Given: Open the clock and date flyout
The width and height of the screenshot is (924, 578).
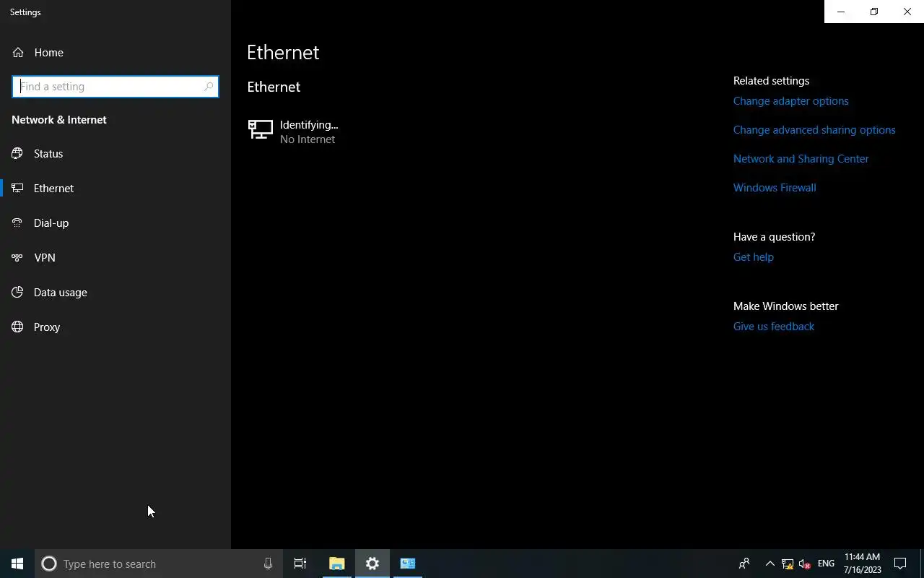Looking at the screenshot, I should point(863,564).
